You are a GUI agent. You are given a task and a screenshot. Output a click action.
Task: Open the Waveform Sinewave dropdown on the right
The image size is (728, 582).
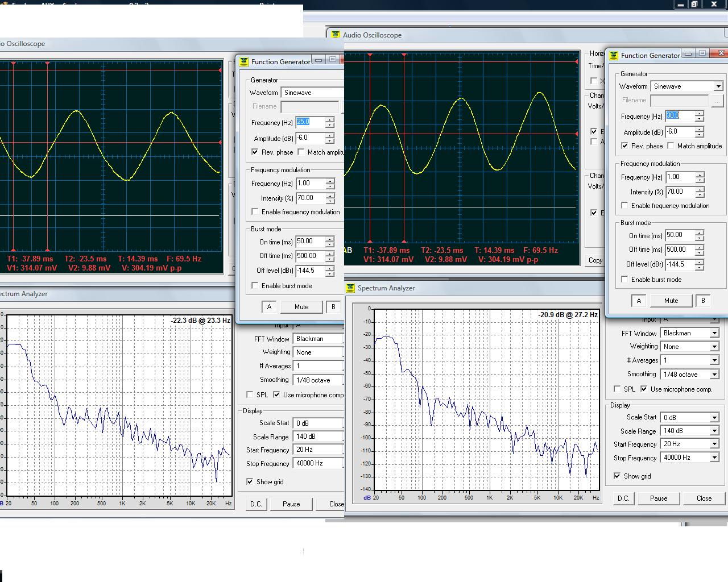(718, 86)
